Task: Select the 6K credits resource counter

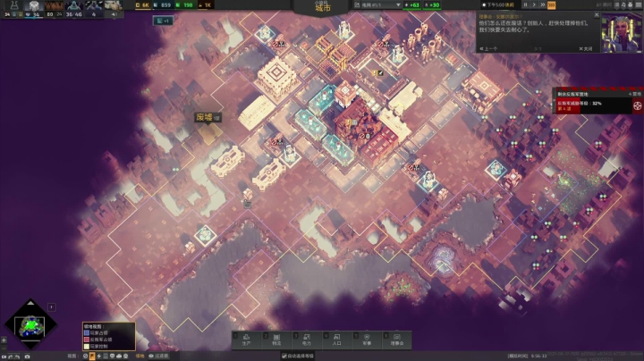Action: tap(142, 5)
